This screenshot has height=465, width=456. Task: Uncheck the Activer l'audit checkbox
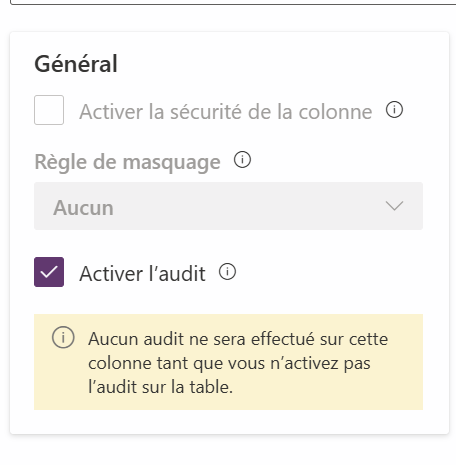[x=49, y=272]
